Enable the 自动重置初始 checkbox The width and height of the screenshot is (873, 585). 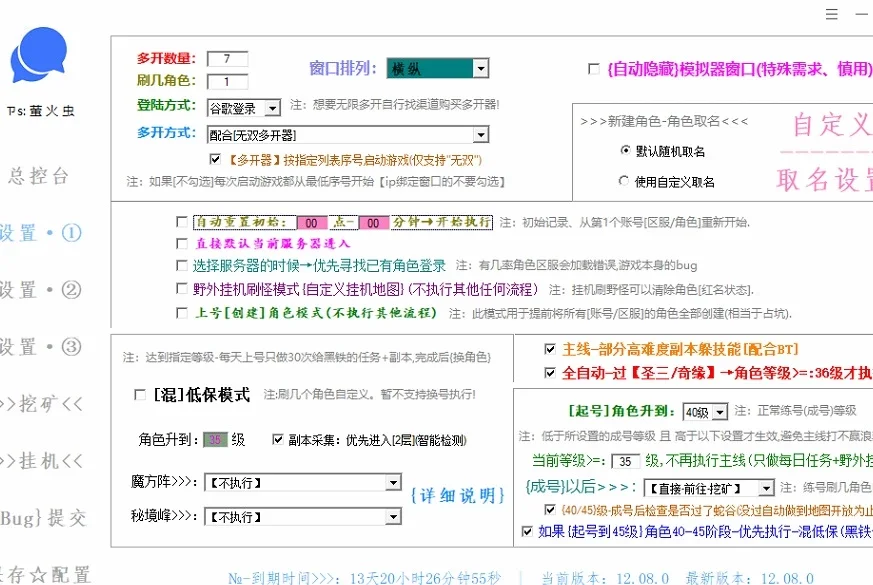pyautogui.click(x=182, y=222)
